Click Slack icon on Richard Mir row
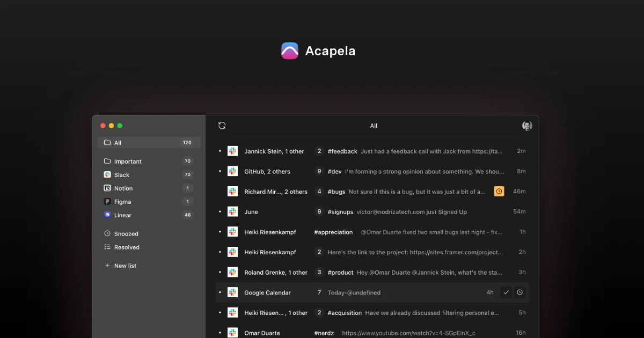The image size is (644, 338). (232, 192)
